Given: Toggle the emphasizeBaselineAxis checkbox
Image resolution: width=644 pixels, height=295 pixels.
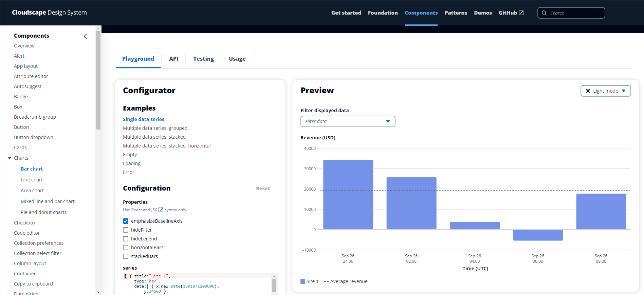Looking at the screenshot, I should 126,221.
